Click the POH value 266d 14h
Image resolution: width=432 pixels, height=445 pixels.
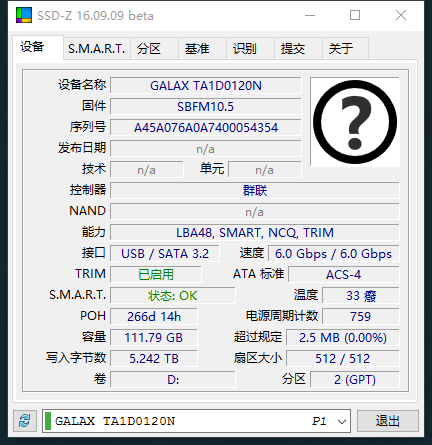pyautogui.click(x=154, y=317)
